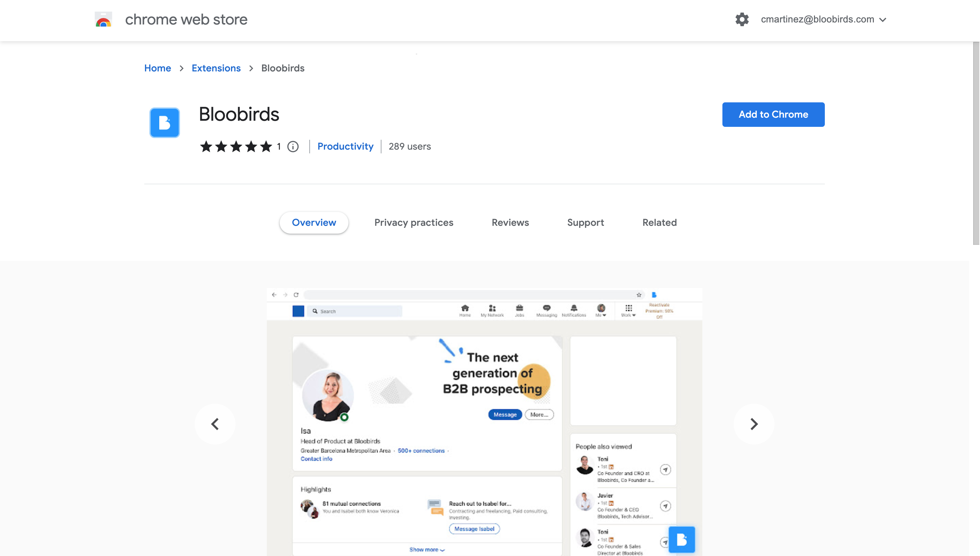Switch to the Privacy practices tab
Screen dimensions: 980x556
[x=414, y=223]
